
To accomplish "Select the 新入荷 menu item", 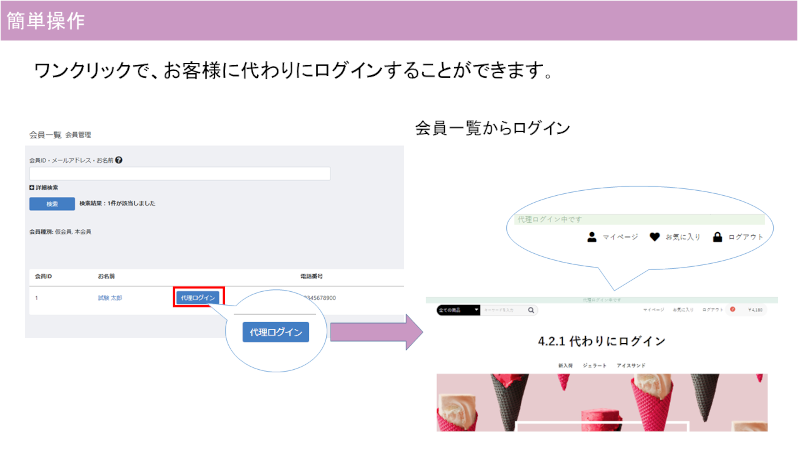I will [x=565, y=366].
